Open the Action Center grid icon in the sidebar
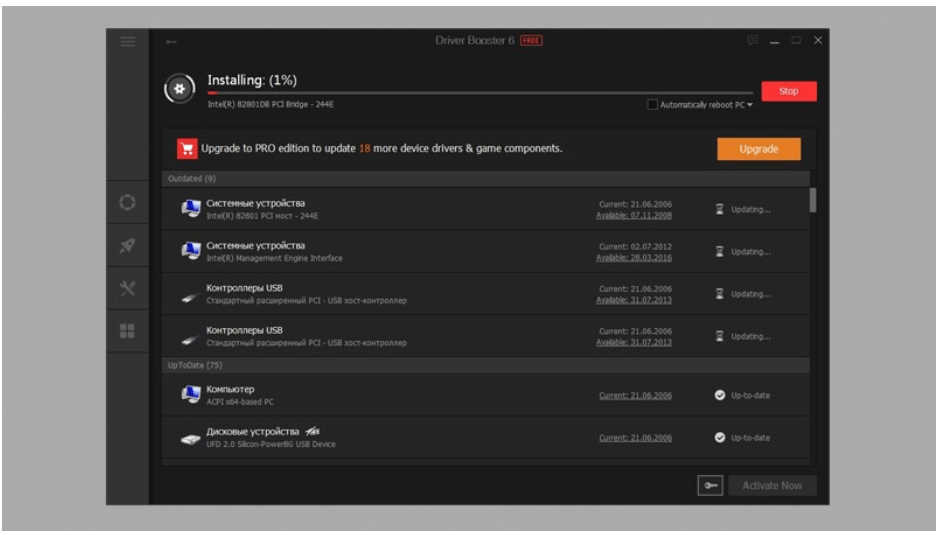Screen dimensions: 940x535 point(127,331)
